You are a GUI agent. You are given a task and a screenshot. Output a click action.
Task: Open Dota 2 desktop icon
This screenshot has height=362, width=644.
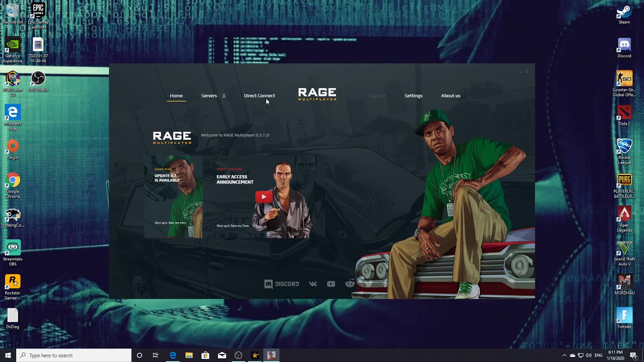(624, 116)
